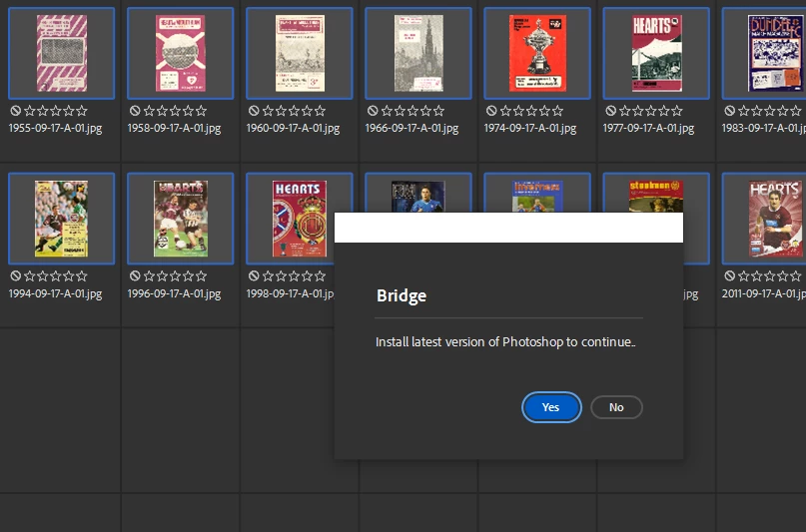Click the red trophy cover 1974-09-17-A-01.jpg

(x=537, y=53)
